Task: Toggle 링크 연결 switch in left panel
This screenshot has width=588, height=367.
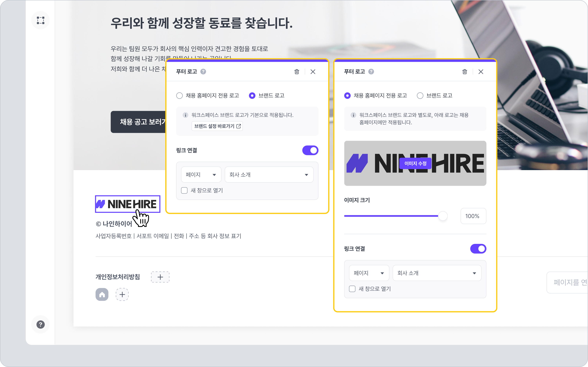Action: point(310,150)
